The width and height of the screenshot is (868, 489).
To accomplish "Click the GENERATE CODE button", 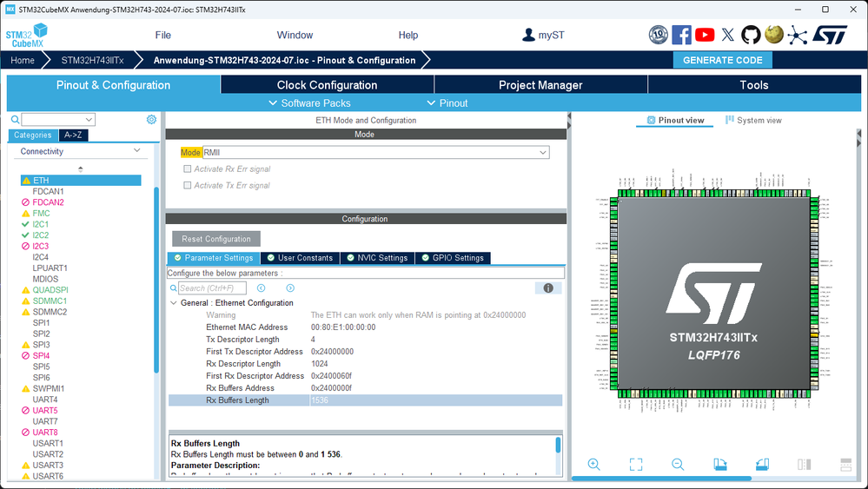I will click(x=722, y=60).
